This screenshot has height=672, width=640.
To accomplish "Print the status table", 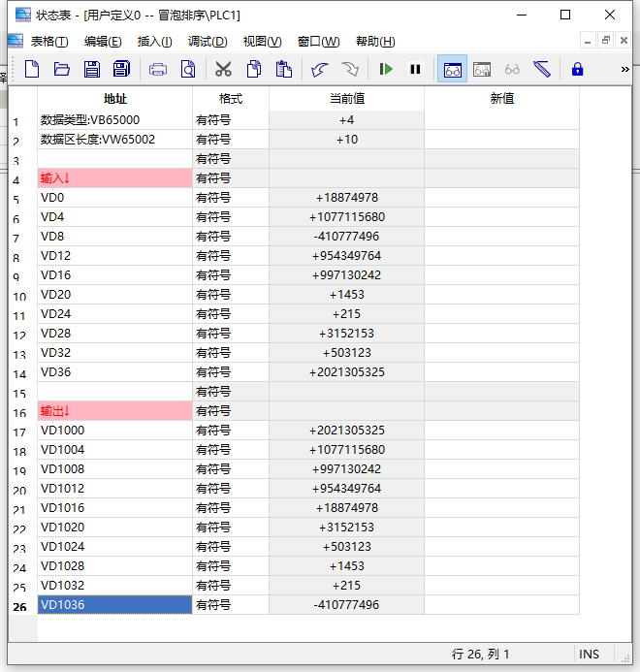I will [158, 69].
